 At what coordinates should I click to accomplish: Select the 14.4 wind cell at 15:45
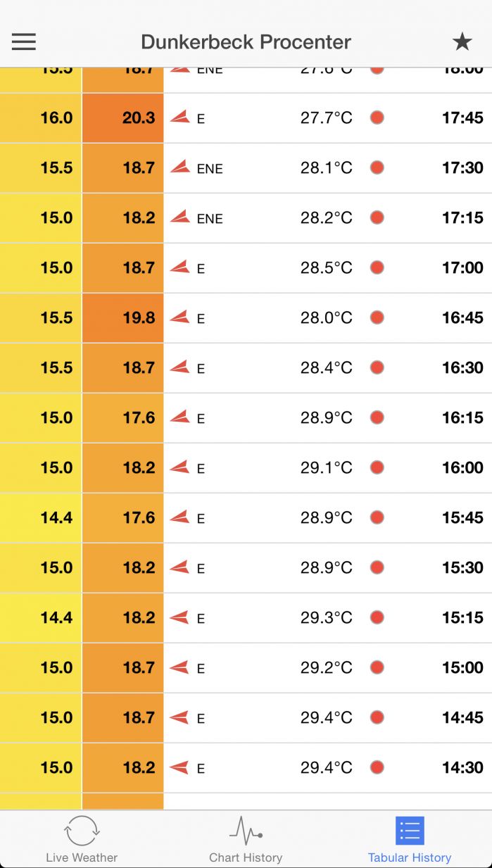41,517
